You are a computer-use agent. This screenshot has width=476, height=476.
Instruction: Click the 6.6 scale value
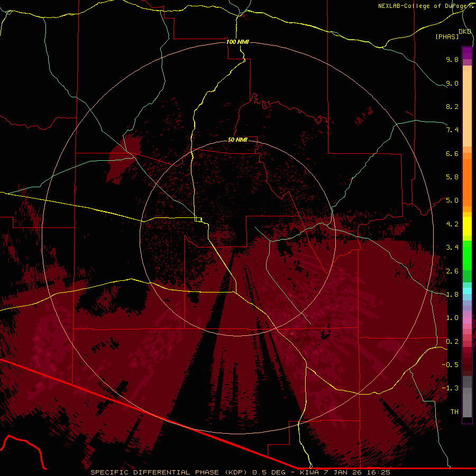tap(452, 153)
